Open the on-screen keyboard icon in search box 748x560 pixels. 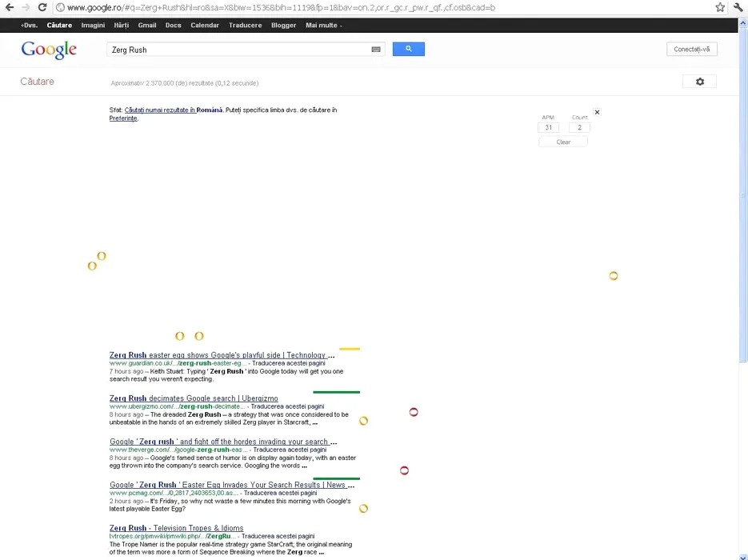click(376, 50)
